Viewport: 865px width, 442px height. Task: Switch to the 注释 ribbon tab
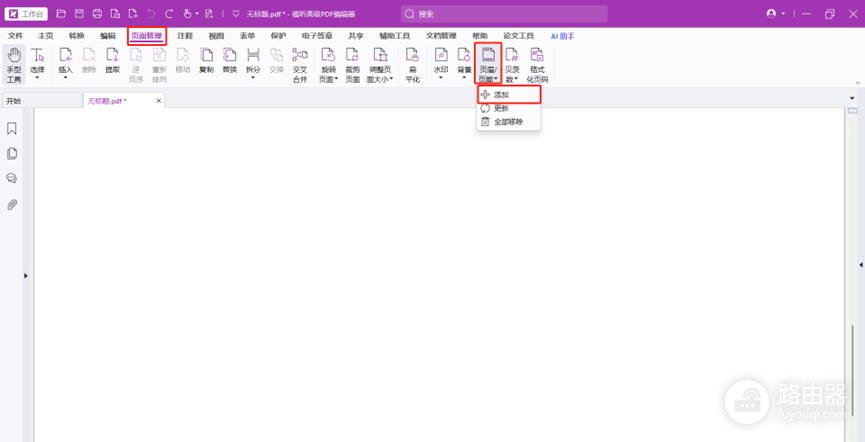pos(185,36)
